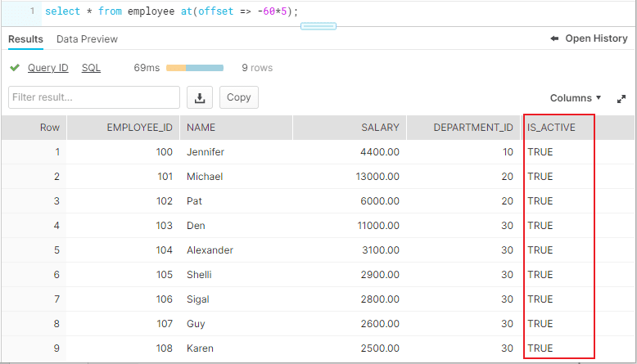Select IS_ACTIVE TRUE in Jennifer's row

click(540, 152)
